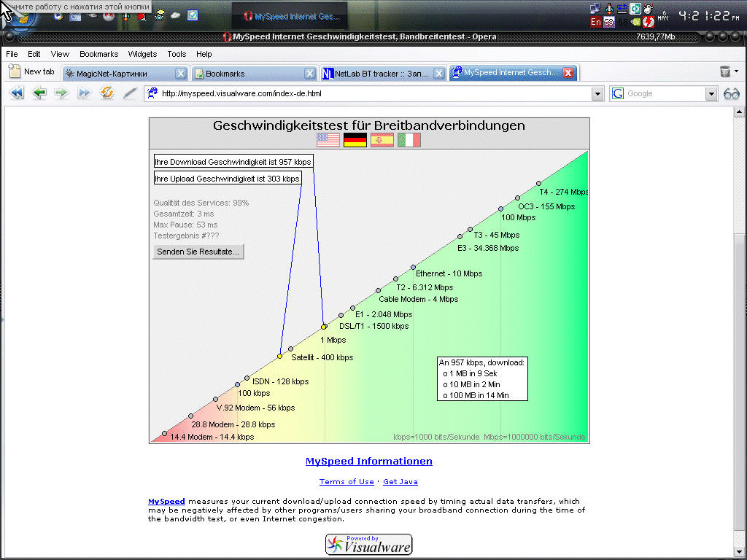Choose the Spanish flag icon
This screenshot has width=747, height=560.
click(x=382, y=140)
